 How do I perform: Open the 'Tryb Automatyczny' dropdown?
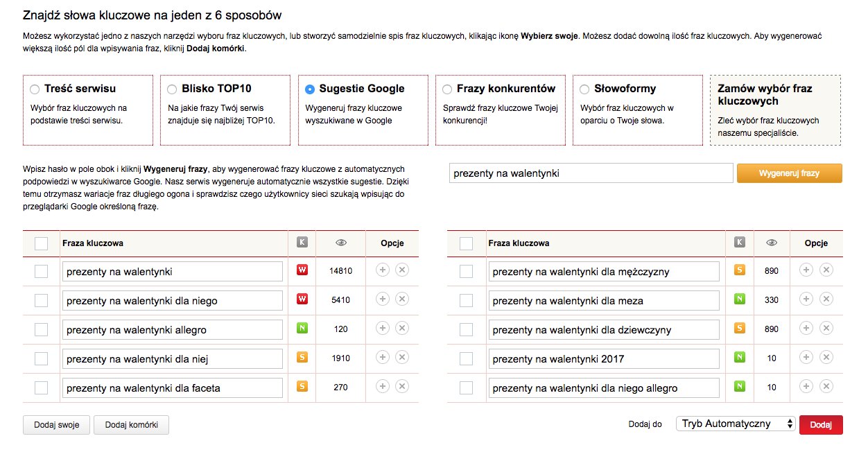[x=736, y=424]
